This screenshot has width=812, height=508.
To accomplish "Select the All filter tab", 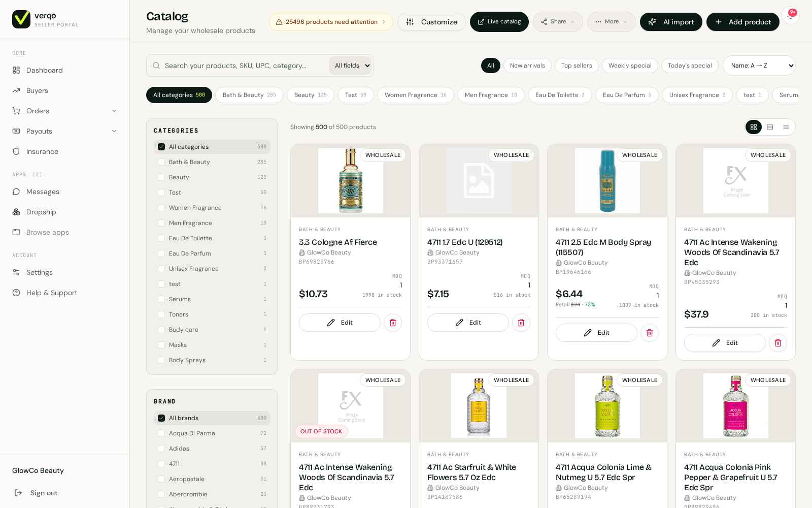I will [x=491, y=66].
